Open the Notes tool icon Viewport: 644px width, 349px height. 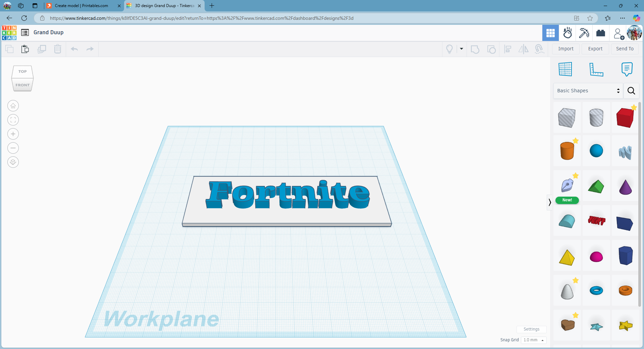pos(627,69)
